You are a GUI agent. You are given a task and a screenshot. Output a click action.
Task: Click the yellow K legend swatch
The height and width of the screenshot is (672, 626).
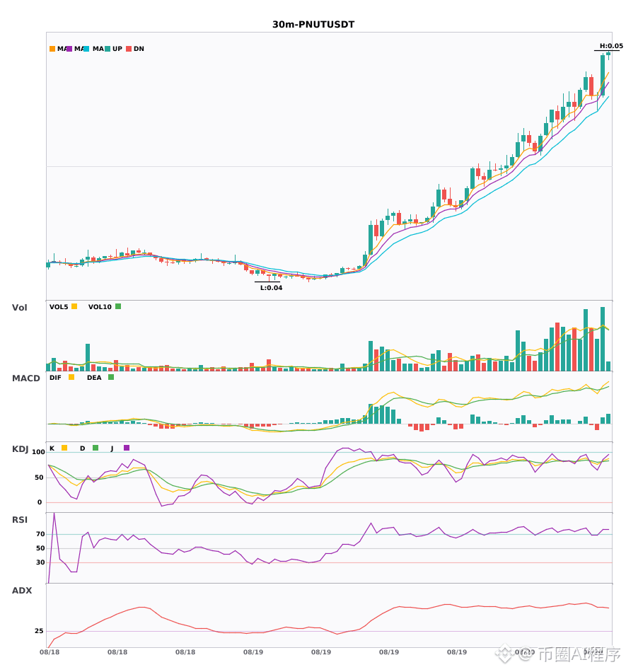64,448
